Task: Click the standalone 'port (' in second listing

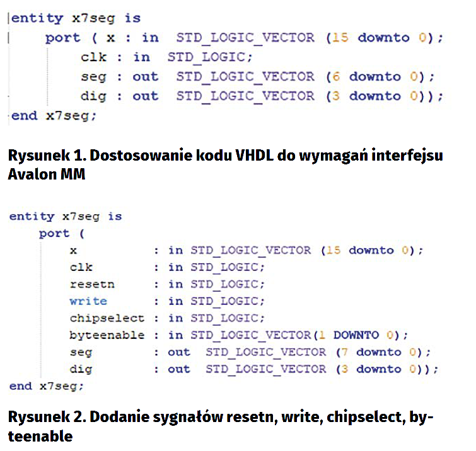Action: pyautogui.click(x=62, y=233)
